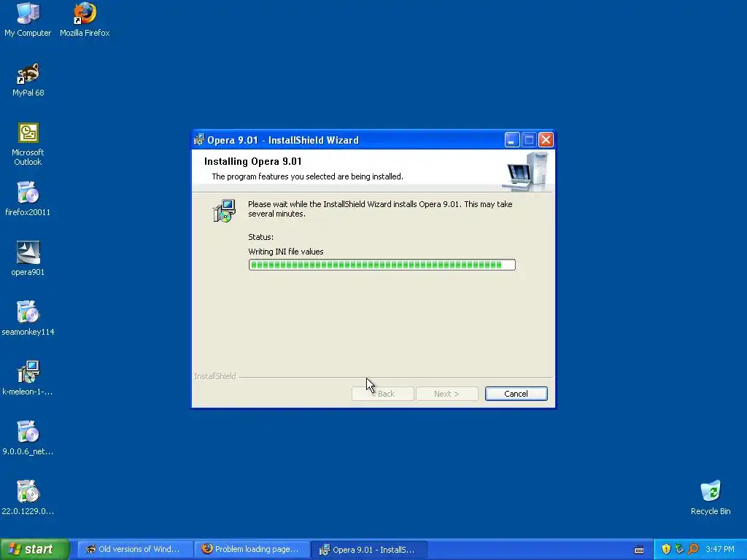Click the network connection tray icon
This screenshot has width=747, height=560.
(x=679, y=549)
